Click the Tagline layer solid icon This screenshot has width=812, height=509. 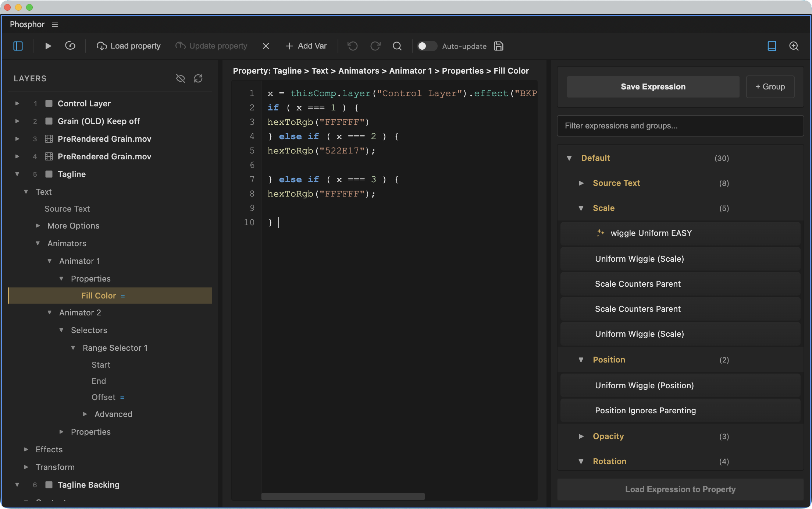(x=49, y=174)
